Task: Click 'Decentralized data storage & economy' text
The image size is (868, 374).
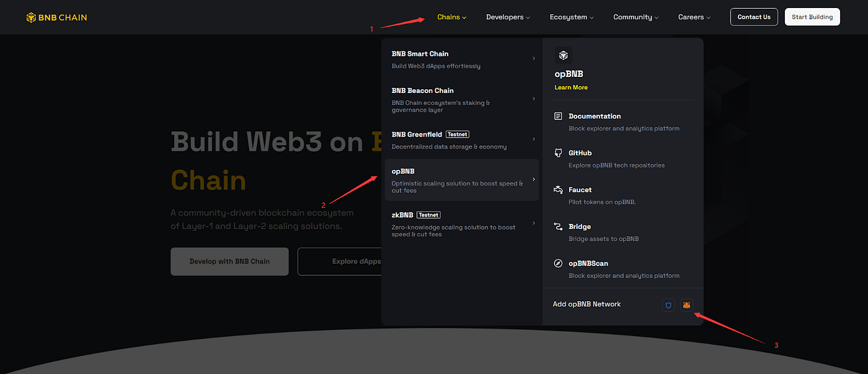Action: coord(449,146)
